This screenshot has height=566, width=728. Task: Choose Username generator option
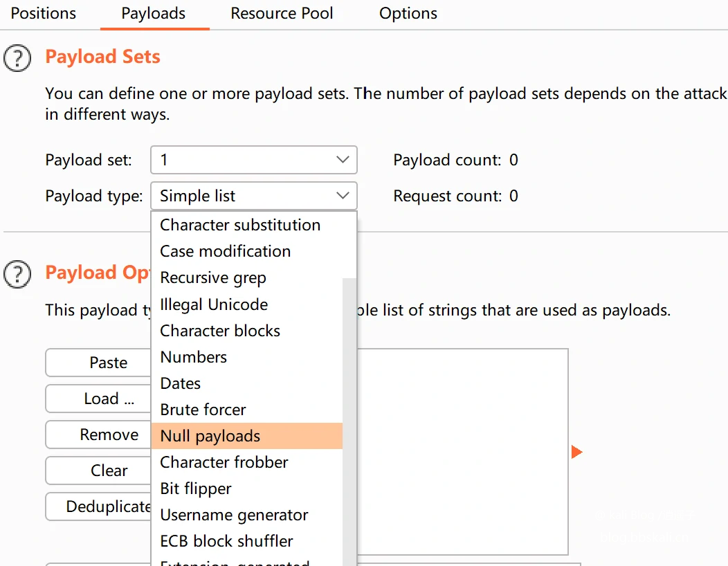point(234,515)
